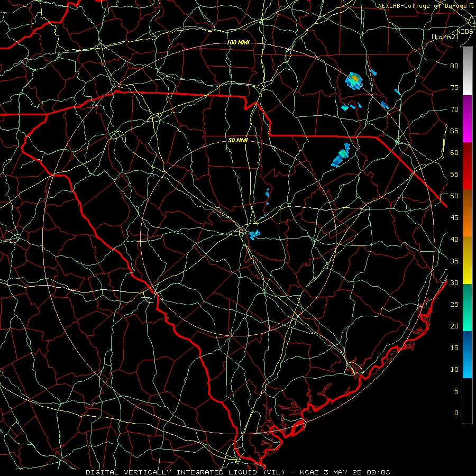Select the dark red segment of the scale

467,166
